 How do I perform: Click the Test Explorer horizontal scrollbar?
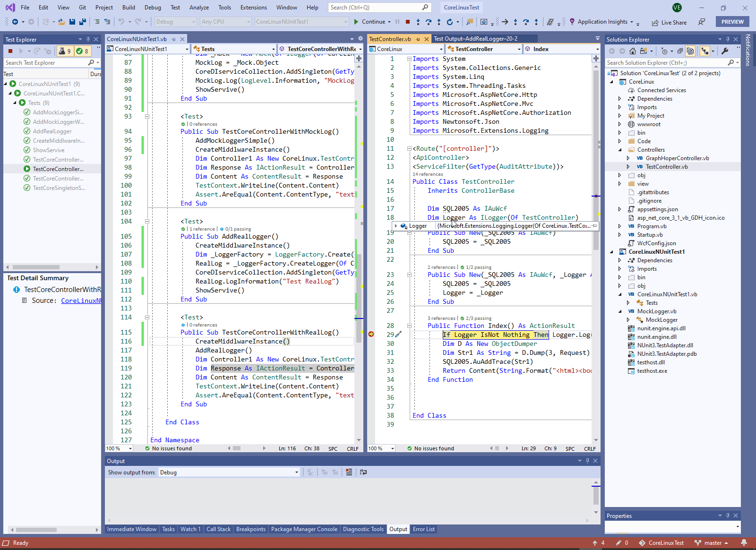[36, 267]
